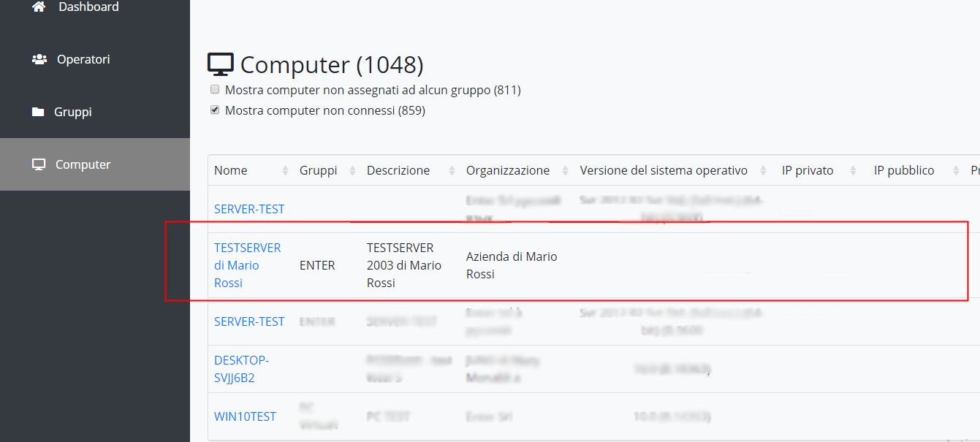The height and width of the screenshot is (442, 980).
Task: Click the IP pubblico column header
Action: [904, 170]
